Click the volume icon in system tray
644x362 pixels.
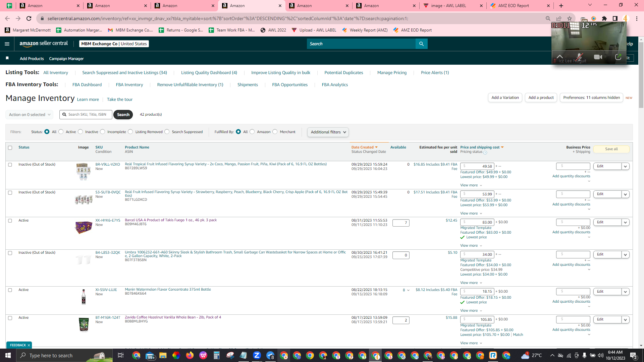(600, 355)
